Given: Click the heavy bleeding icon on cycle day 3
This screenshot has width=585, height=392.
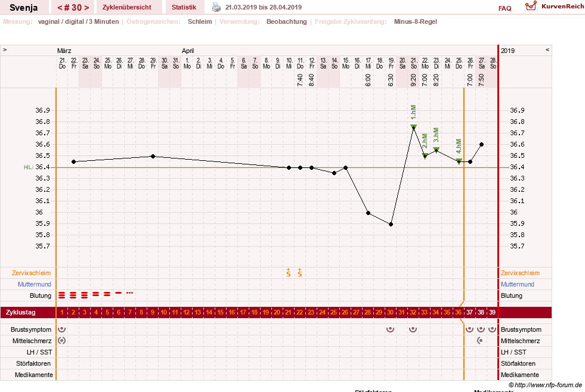Looking at the screenshot, I should coord(84,295).
